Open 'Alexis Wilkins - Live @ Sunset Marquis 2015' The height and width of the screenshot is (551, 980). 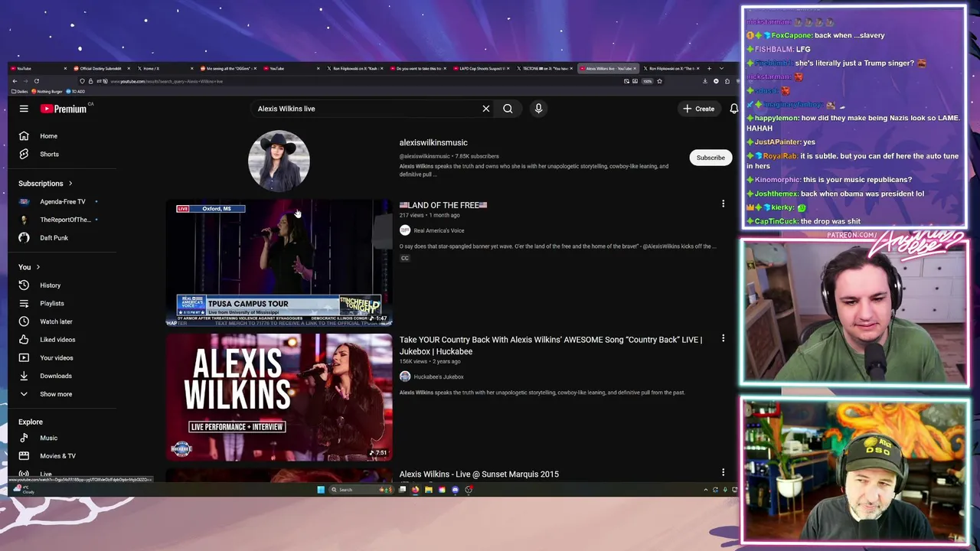[x=479, y=474]
